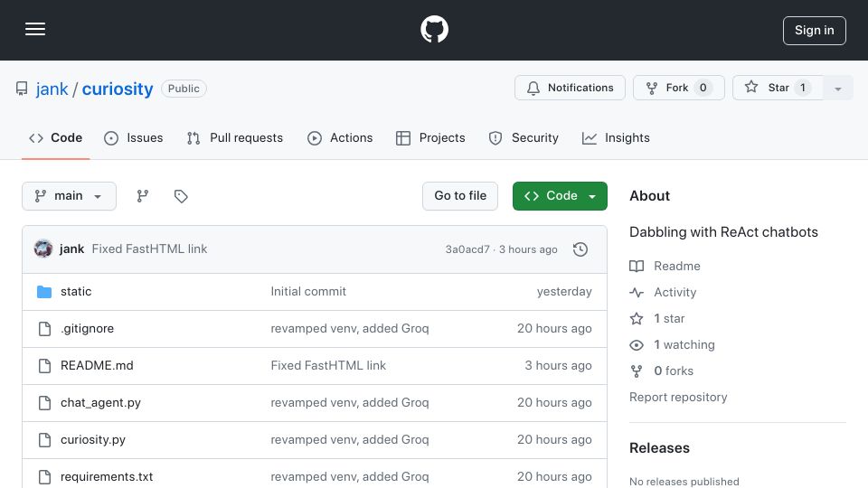
Task: Click file icon beside README.md
Action: pyautogui.click(x=44, y=366)
